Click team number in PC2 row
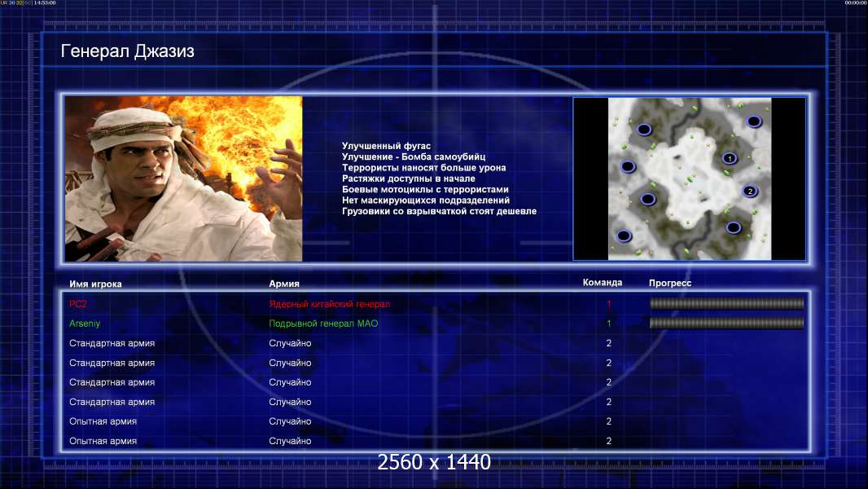868x489 pixels. [609, 304]
